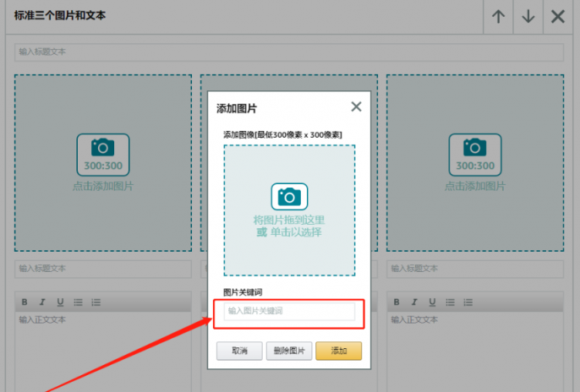The height and width of the screenshot is (392, 580).
Task: Click the yellow 添加 button
Action: 338,351
